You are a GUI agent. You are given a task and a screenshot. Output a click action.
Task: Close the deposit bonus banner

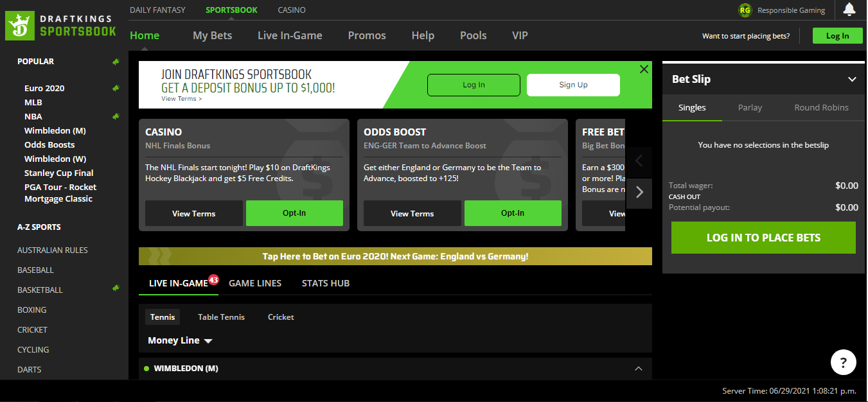click(644, 69)
